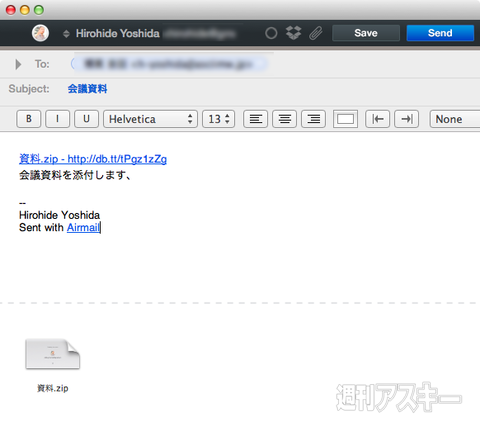Viewport: 480px width, 431px height.
Task: Decrease indent with outdent icon
Action: 378,119
